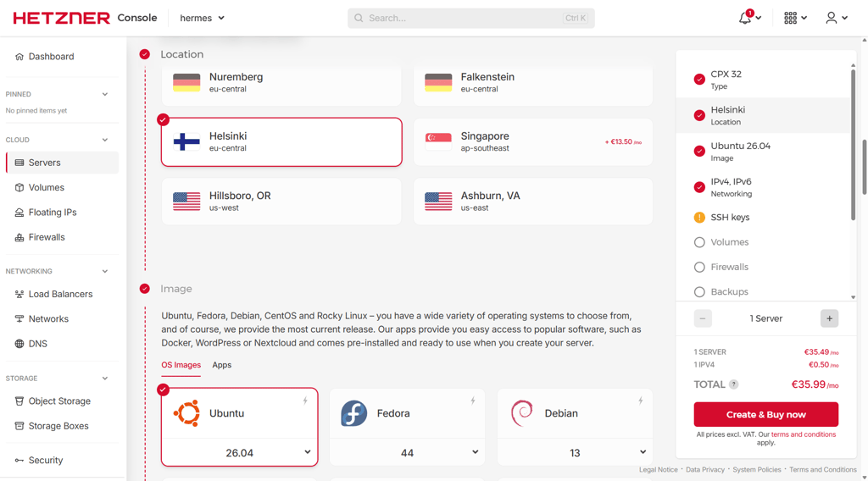
Task: Collapse the STORAGE sidebar section
Action: pyautogui.click(x=105, y=379)
